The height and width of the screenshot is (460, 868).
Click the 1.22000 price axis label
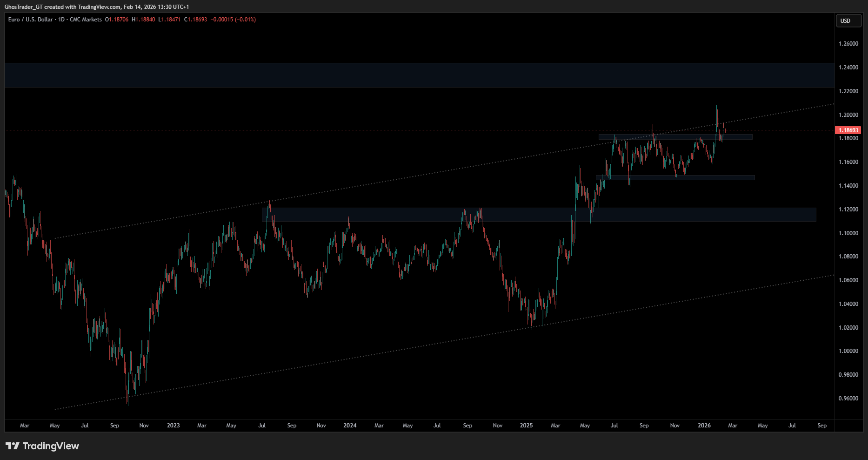click(848, 91)
